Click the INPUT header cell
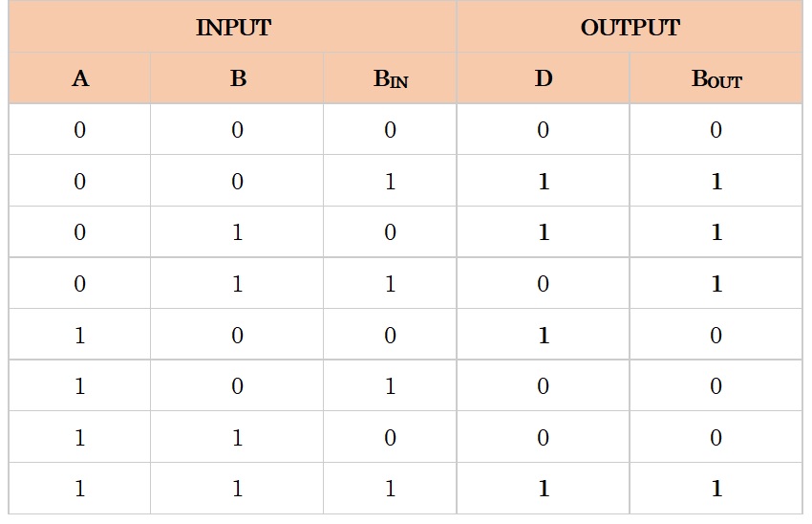The image size is (812, 524). [232, 27]
